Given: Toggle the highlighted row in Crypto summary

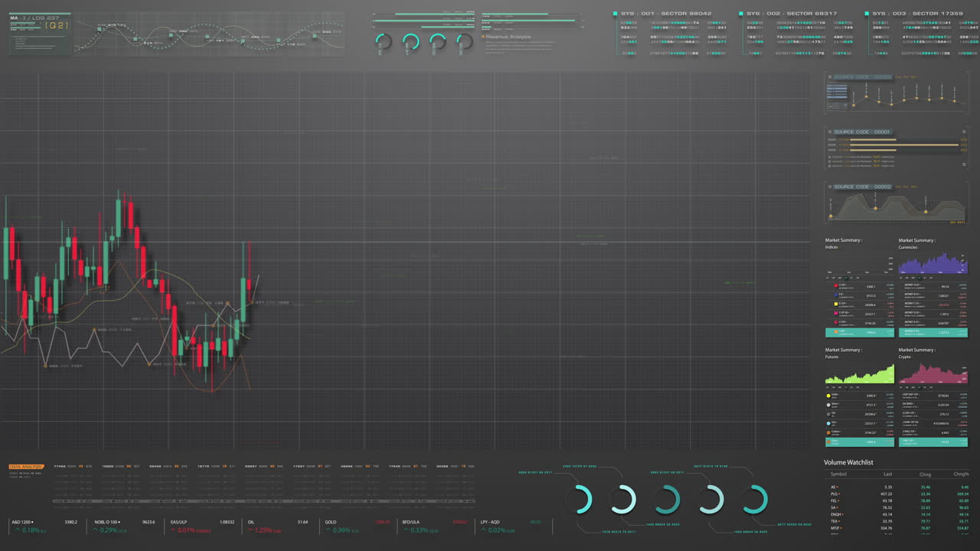Looking at the screenshot, I should pyautogui.click(x=933, y=442).
